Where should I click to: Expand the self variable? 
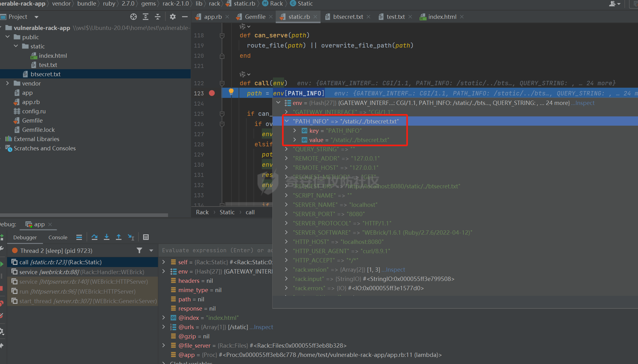coord(164,262)
